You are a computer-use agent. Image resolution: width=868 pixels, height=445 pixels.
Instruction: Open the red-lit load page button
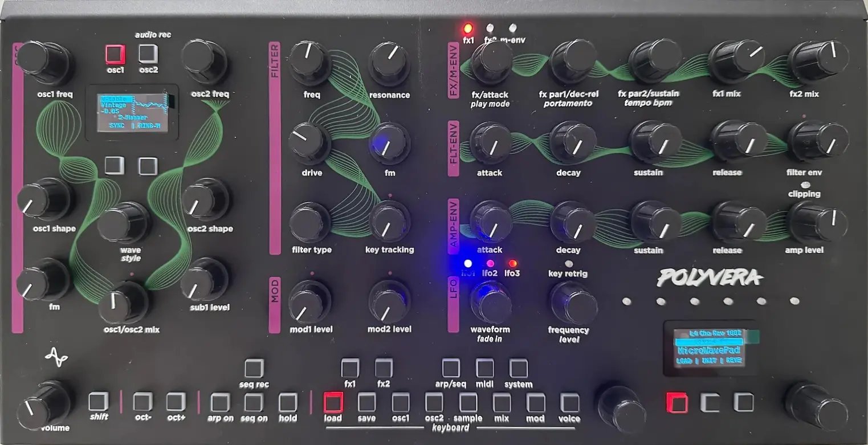tap(333, 403)
